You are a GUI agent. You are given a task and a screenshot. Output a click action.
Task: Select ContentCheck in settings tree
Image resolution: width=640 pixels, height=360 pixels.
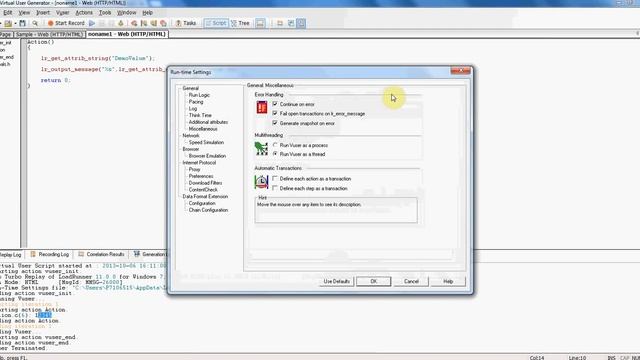[x=203, y=189]
